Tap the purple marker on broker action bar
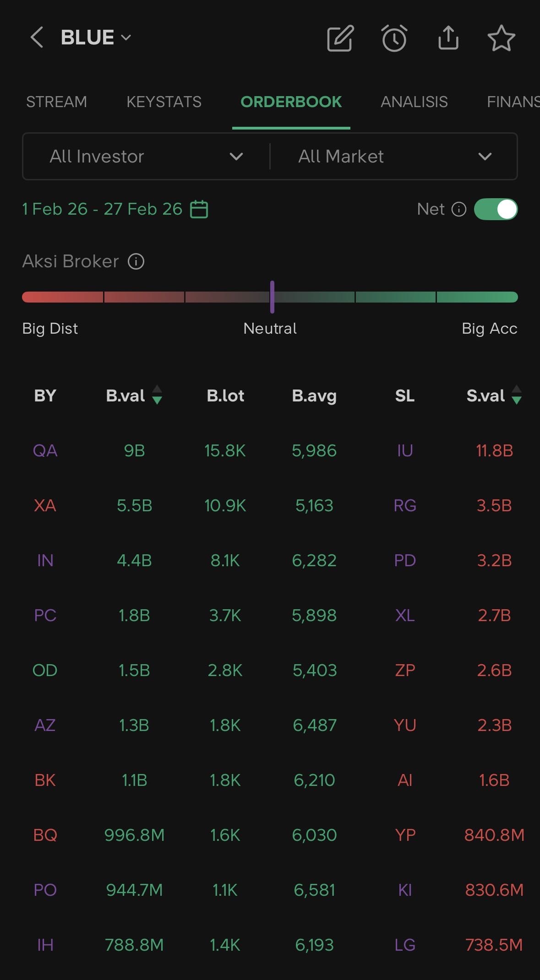Screen dimensions: 540x980 (x=272, y=297)
